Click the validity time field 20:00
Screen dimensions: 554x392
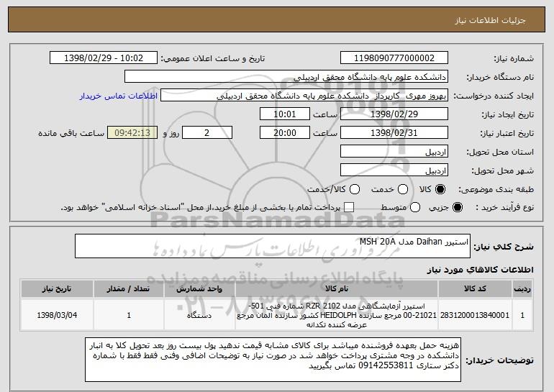point(285,133)
